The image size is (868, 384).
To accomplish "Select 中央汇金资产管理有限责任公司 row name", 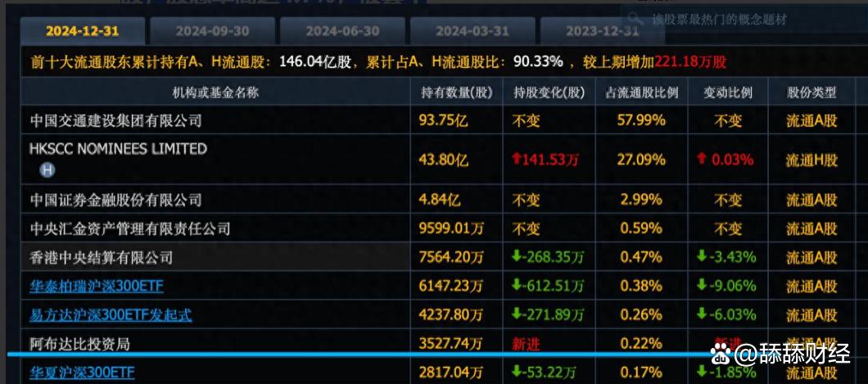I will pyautogui.click(x=130, y=228).
